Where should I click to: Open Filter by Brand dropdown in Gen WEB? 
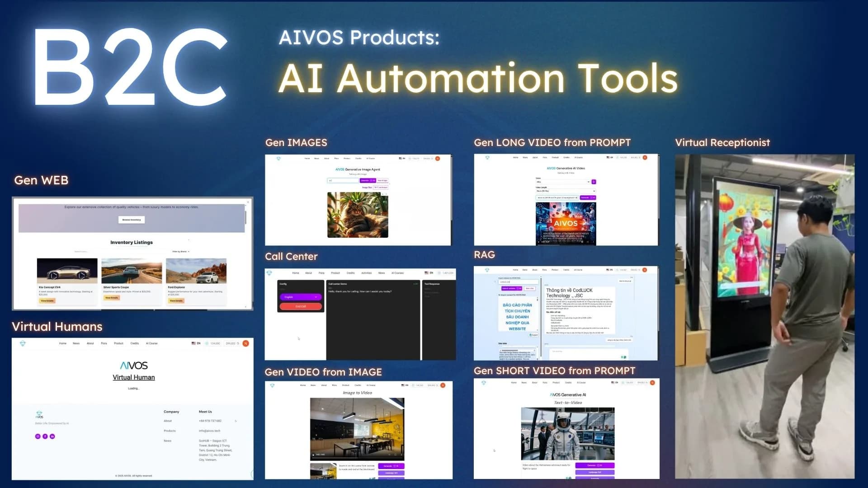pyautogui.click(x=181, y=252)
